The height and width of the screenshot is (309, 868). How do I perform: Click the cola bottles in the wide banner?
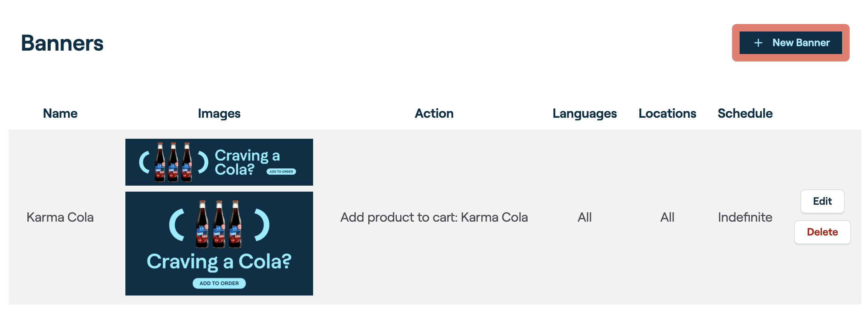pos(173,162)
